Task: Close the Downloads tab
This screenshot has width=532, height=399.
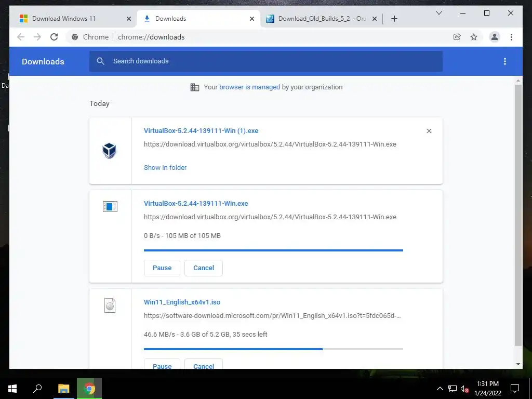Action: (x=252, y=19)
